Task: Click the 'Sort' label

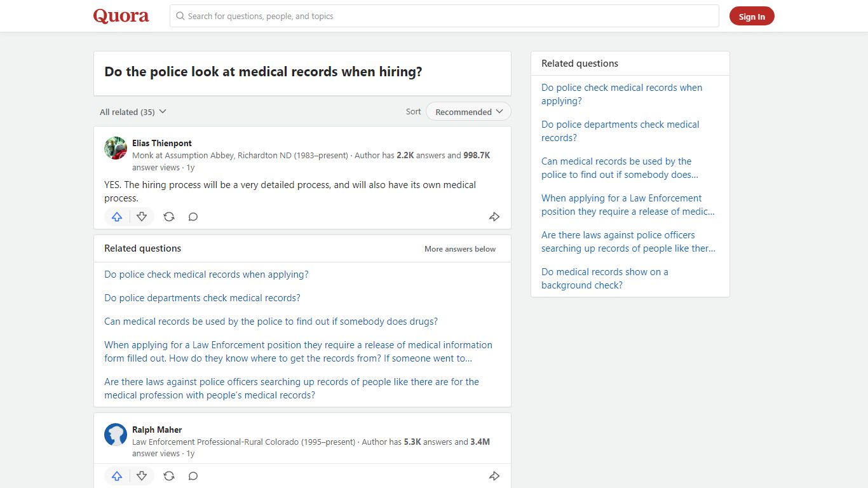Action: pyautogui.click(x=414, y=111)
